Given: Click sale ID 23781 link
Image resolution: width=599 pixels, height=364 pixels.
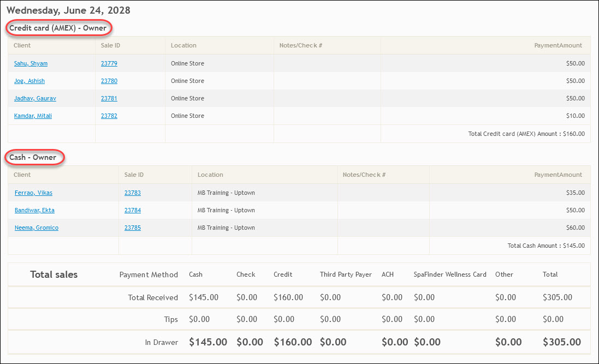Looking at the screenshot, I should coord(109,98).
